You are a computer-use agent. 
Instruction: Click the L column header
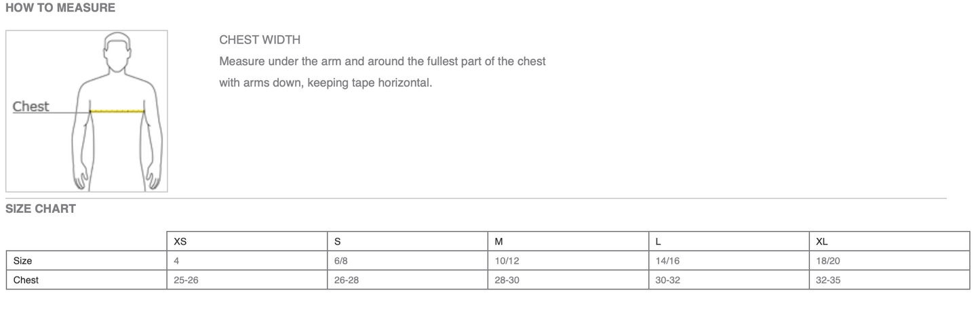point(659,241)
